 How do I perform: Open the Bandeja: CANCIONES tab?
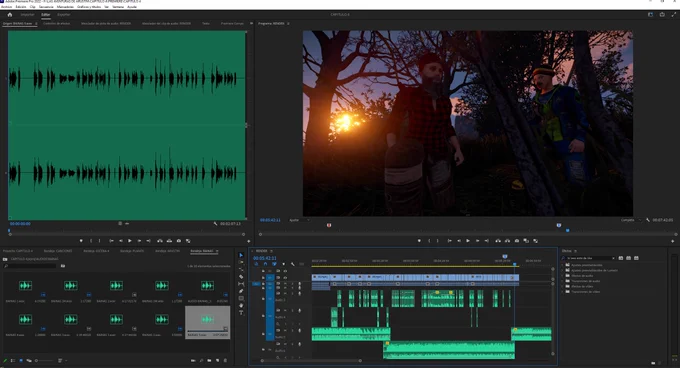pyautogui.click(x=58, y=251)
